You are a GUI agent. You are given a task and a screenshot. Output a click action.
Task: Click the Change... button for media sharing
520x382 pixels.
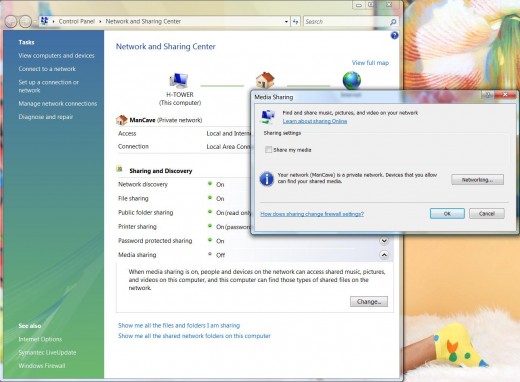tap(369, 302)
